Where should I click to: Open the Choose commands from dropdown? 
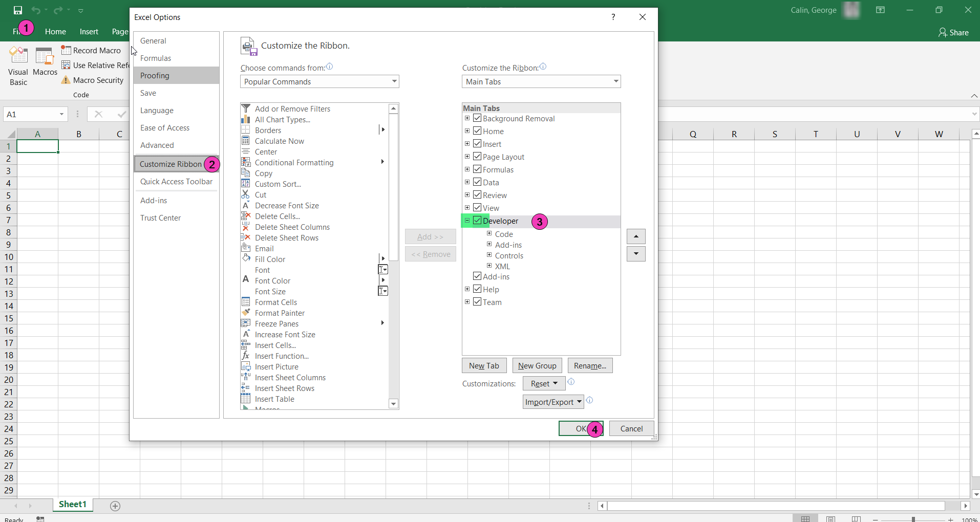tap(319, 81)
